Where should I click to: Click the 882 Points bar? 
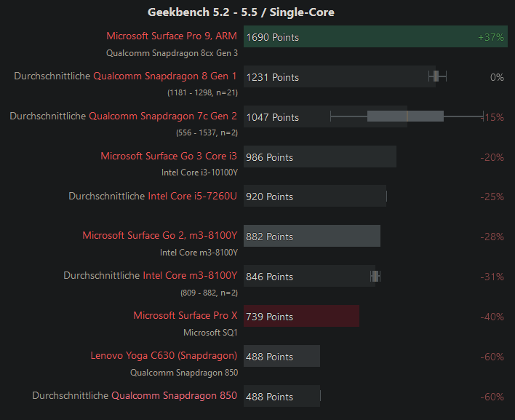click(312, 236)
